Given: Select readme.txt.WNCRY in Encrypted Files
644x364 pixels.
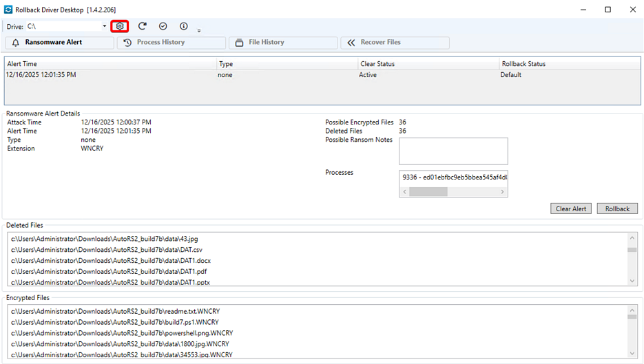Looking at the screenshot, I should (115, 312).
